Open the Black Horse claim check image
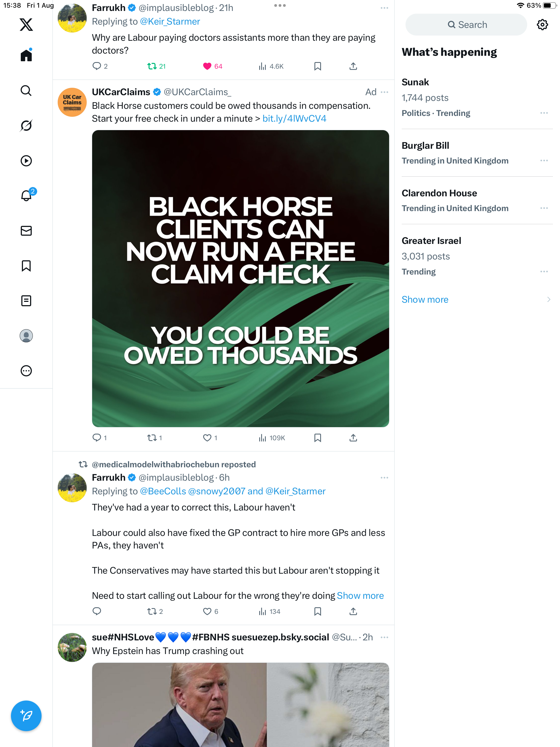 [240, 279]
